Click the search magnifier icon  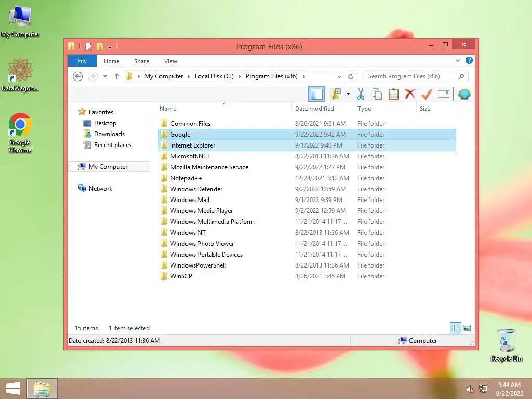[461, 76]
